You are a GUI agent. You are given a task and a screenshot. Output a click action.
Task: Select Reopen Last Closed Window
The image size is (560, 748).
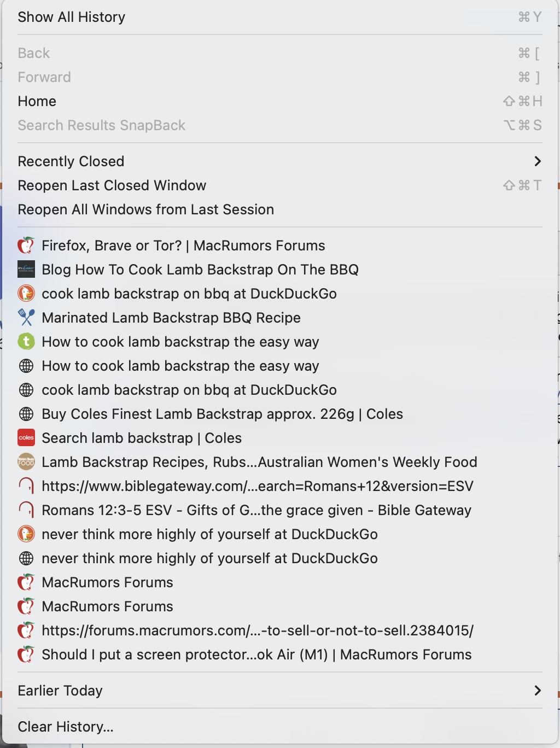tap(280, 185)
